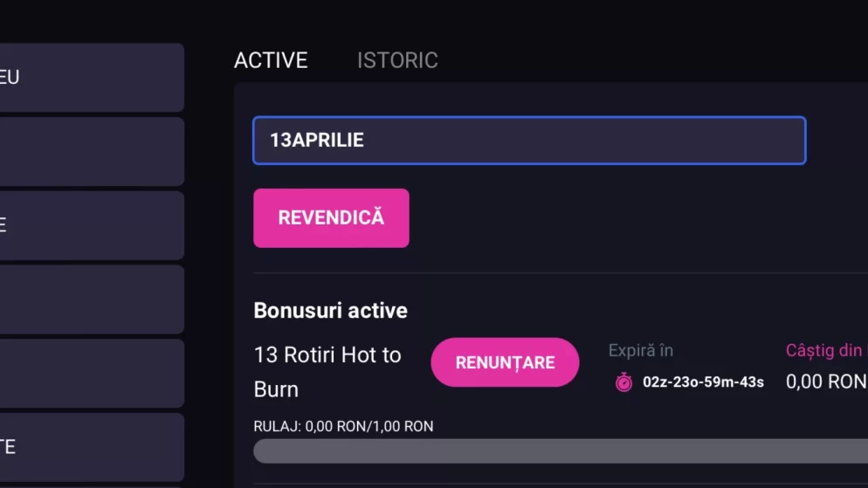Click the RULAJ: 0,00 RON/1,00 RON text

(343, 426)
